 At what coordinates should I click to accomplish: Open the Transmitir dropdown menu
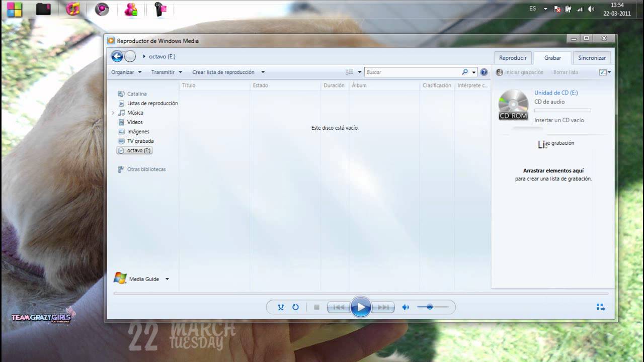click(167, 72)
